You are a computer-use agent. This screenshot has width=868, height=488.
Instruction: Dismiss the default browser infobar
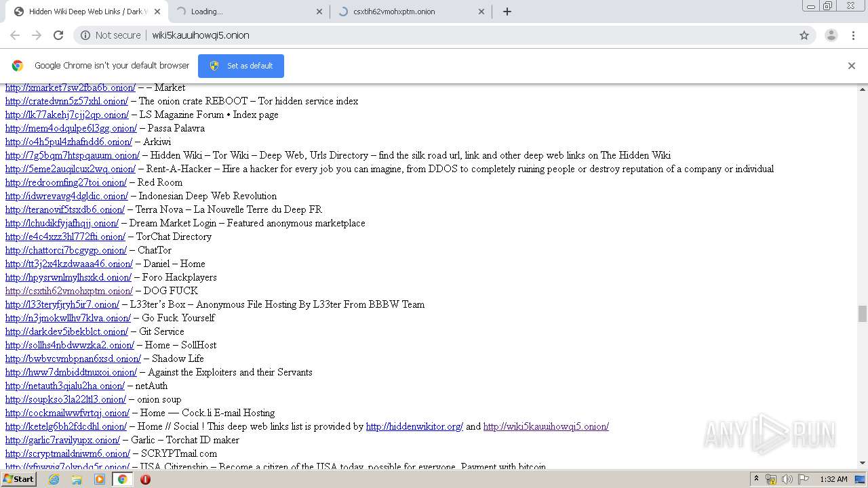pos(852,66)
